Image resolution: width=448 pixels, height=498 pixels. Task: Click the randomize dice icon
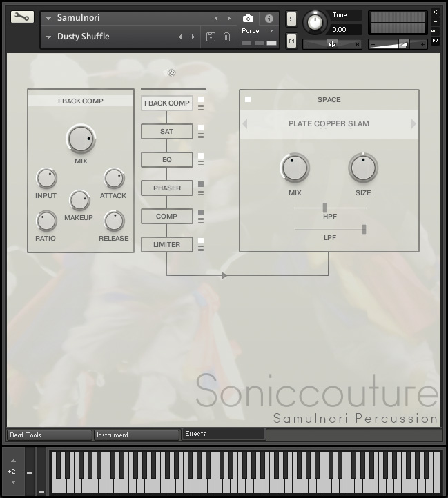point(170,72)
